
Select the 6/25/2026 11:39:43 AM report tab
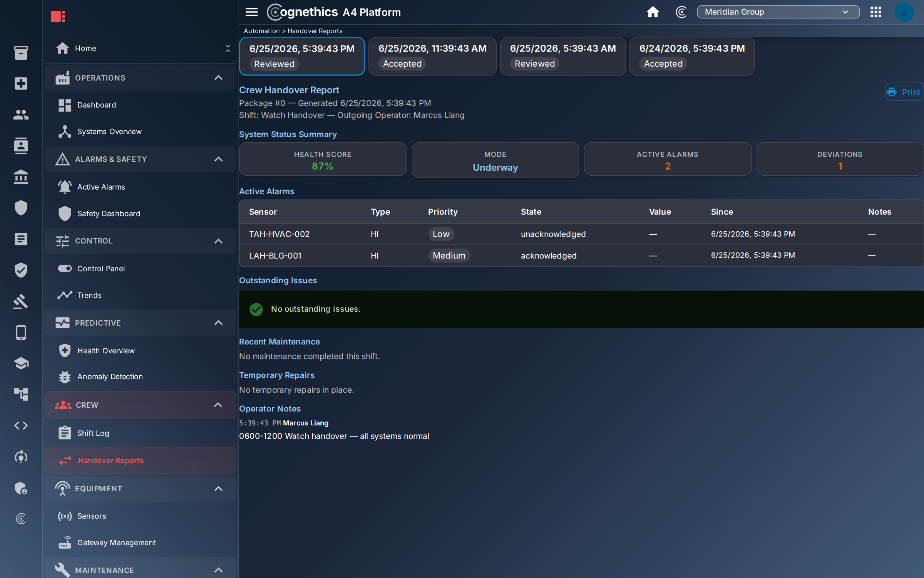coord(432,56)
